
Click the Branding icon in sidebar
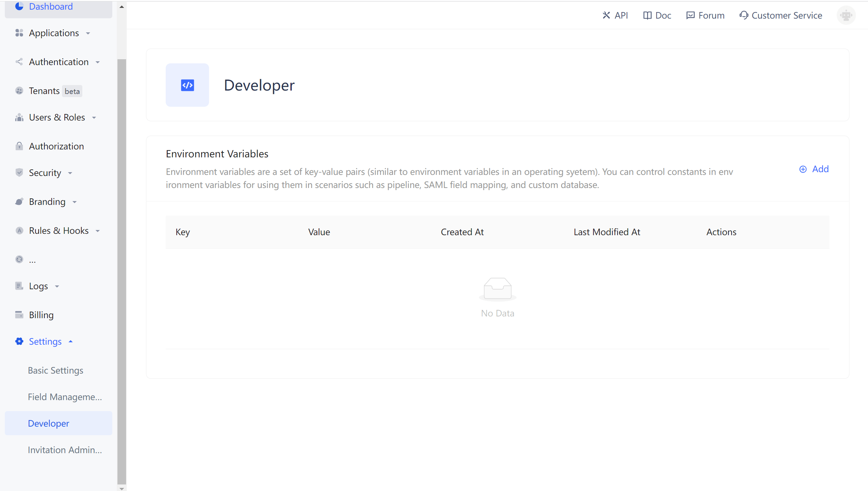[19, 201]
